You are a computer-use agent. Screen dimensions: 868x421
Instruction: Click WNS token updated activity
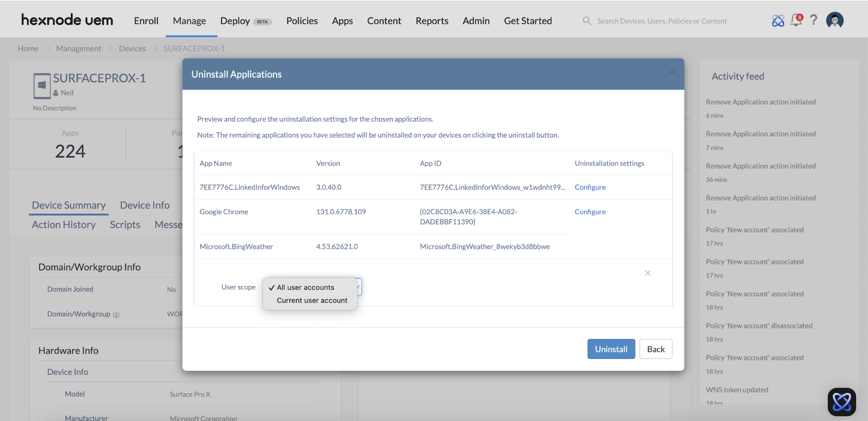tap(737, 390)
